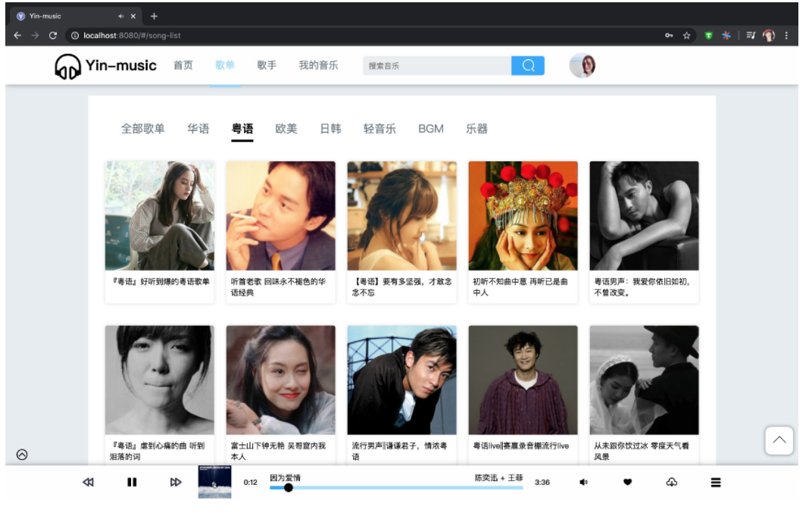812x516 pixels.
Task: Select the 华语 category tab
Action: pyautogui.click(x=198, y=129)
